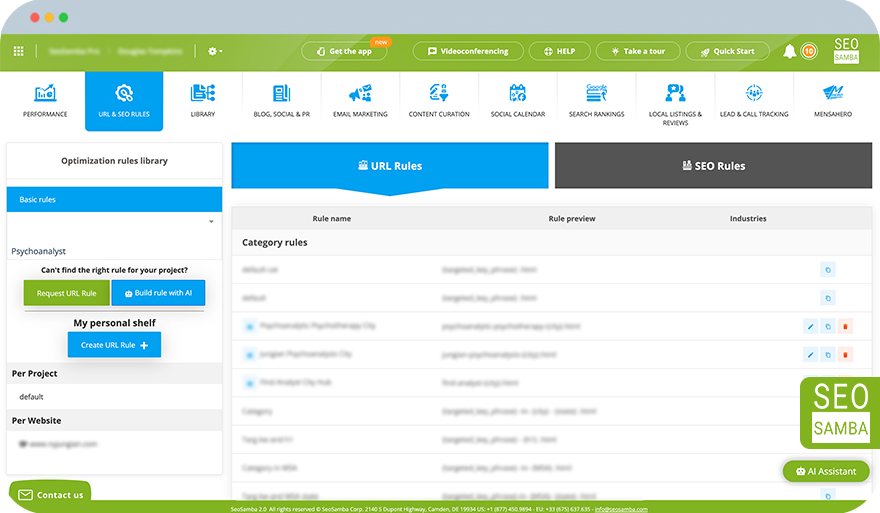The image size is (880, 513).
Task: Copy the 'default cat' rule
Action: [x=828, y=270]
